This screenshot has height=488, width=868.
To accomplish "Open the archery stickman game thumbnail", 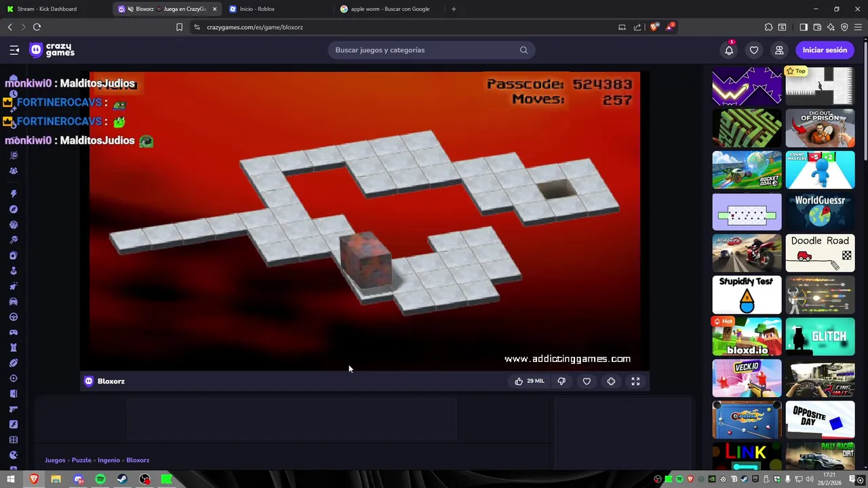I will click(x=820, y=295).
